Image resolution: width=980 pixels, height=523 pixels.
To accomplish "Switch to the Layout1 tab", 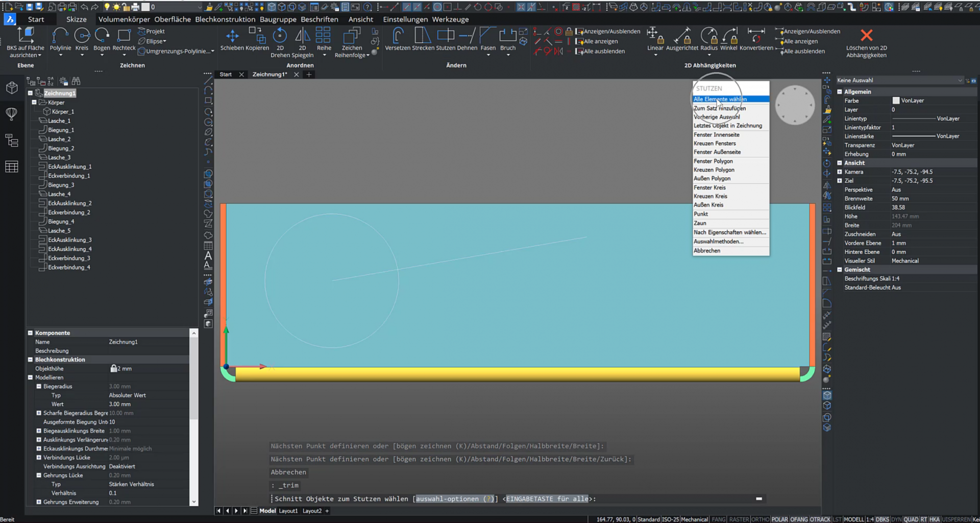I will coord(288,511).
